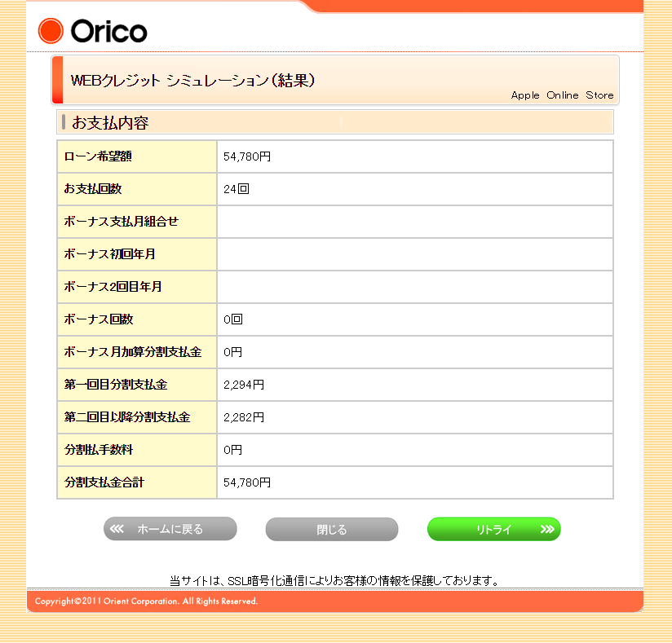Image resolution: width=672 pixels, height=643 pixels.
Task: Click the second installment value 2,282円
Action: 244,417
